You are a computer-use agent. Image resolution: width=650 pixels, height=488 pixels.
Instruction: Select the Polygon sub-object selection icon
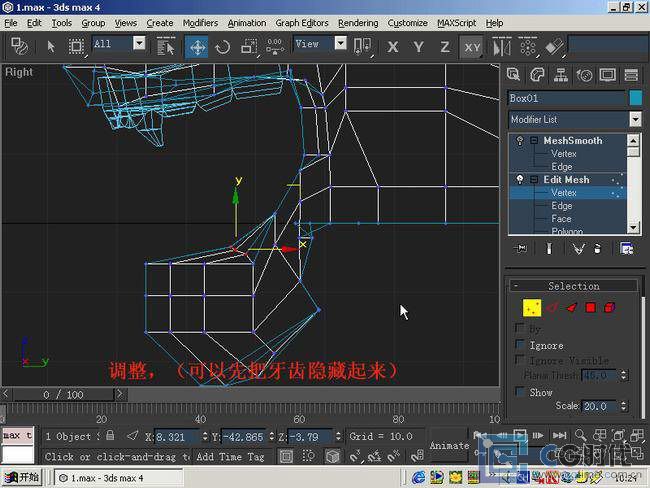pyautogui.click(x=591, y=308)
